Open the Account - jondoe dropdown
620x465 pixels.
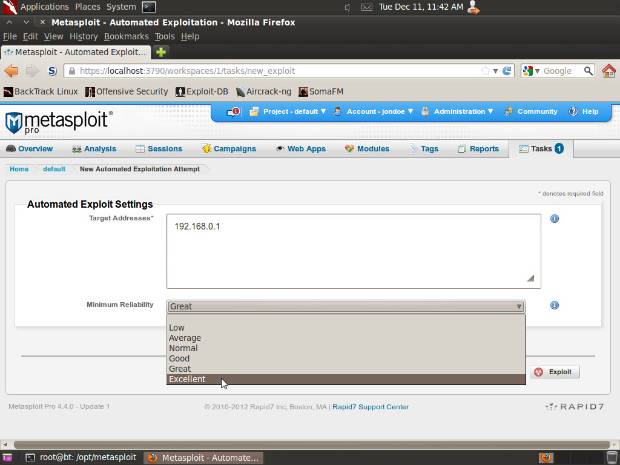[x=373, y=112]
